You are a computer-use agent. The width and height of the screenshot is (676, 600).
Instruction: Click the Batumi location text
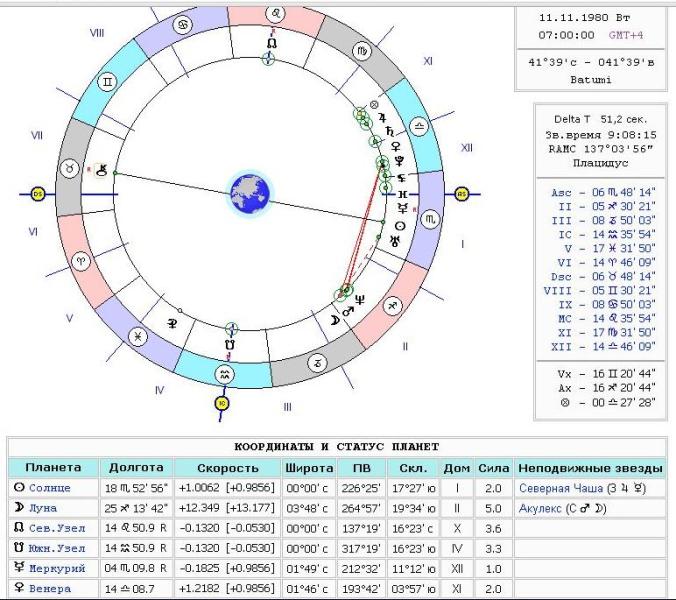pyautogui.click(x=591, y=79)
